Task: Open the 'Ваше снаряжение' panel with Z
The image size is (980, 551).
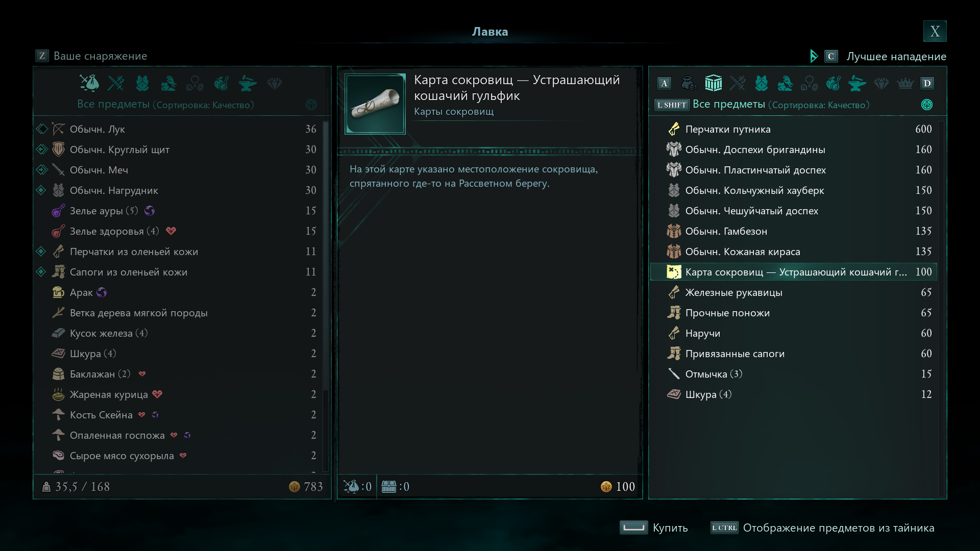Action: click(x=42, y=56)
